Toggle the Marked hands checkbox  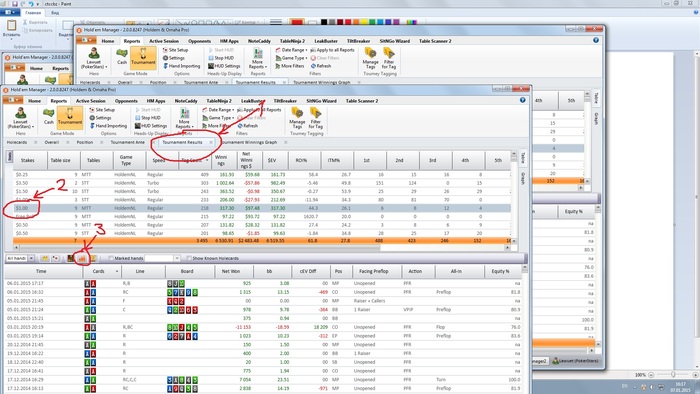click(x=111, y=258)
